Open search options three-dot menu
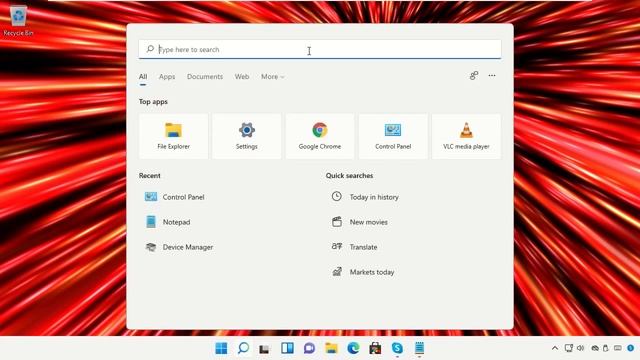This screenshot has width=640, height=360. (492, 76)
